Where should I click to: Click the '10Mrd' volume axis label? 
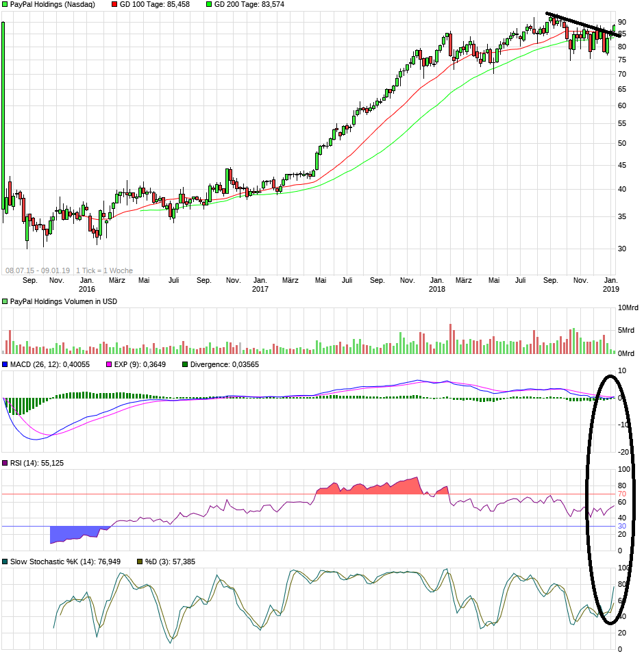(628, 308)
